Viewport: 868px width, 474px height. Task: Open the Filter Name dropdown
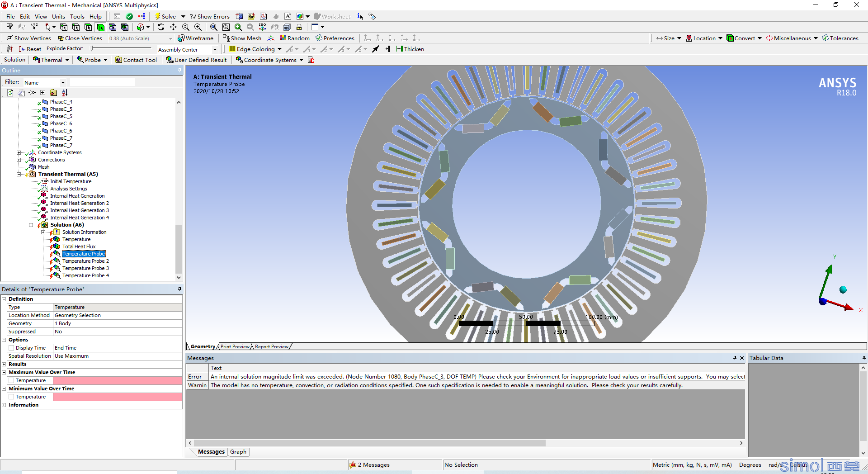(44, 82)
